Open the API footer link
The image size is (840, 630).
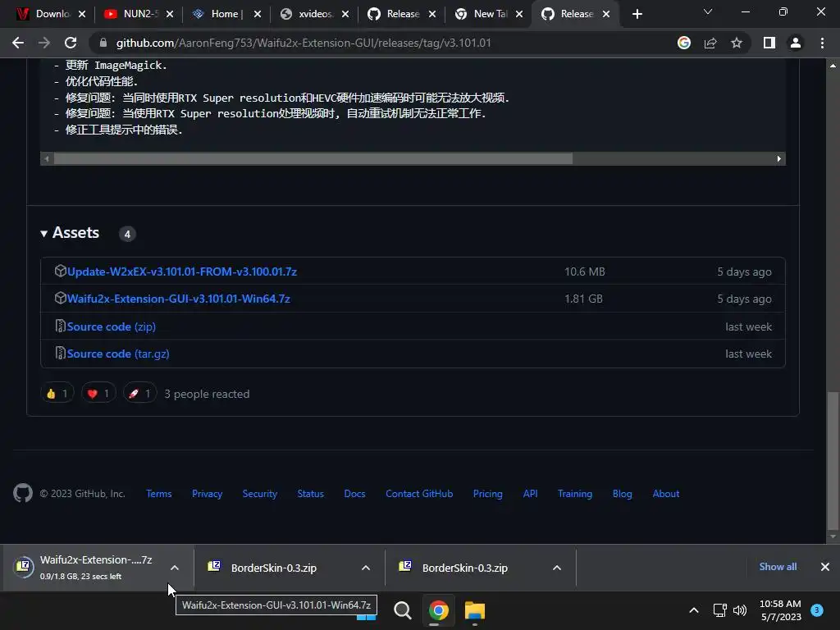(531, 494)
